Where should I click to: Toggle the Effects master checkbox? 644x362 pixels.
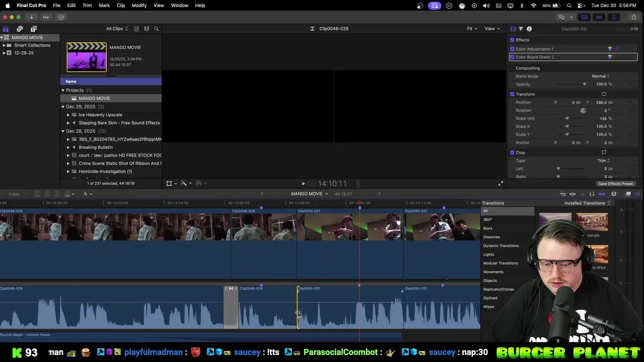pos(512,40)
